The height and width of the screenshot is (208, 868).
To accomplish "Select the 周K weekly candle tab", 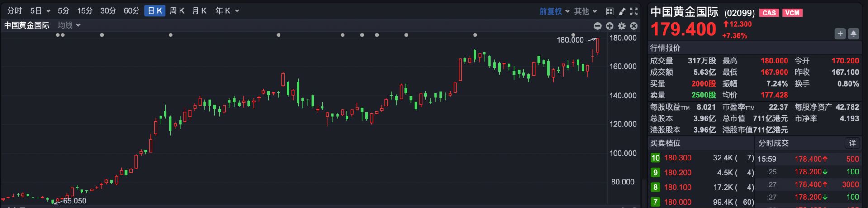I will pos(177,10).
